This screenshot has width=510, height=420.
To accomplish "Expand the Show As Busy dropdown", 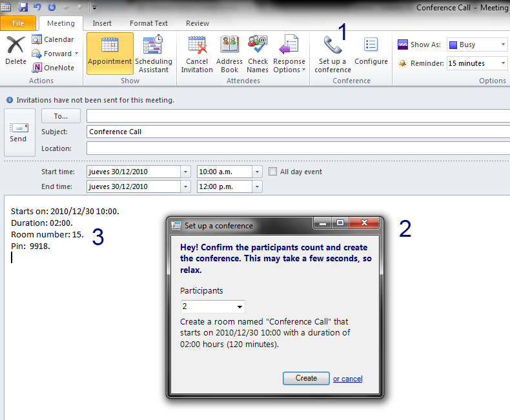I will [503, 45].
